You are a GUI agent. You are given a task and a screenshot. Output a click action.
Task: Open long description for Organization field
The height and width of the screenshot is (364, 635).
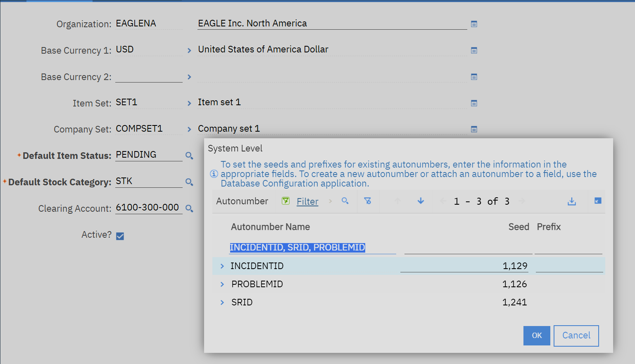tap(474, 24)
